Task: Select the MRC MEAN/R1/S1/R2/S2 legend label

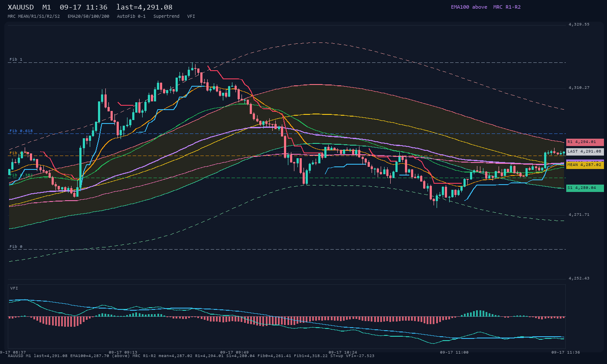Action: tap(34, 16)
